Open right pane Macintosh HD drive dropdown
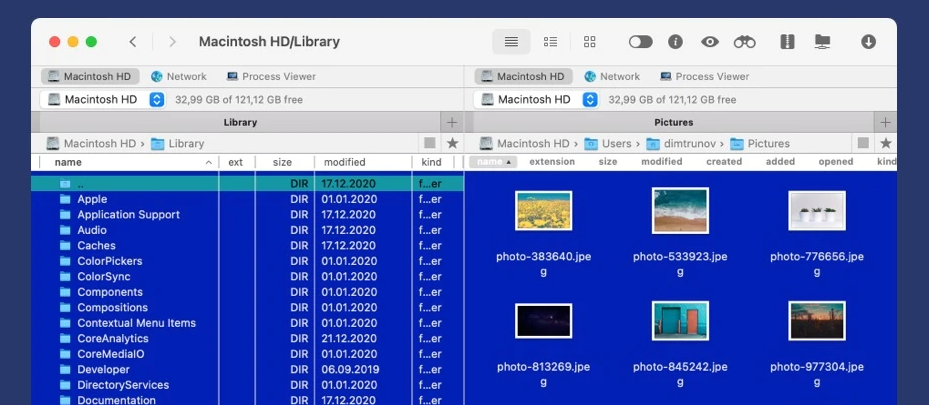This screenshot has width=929, height=405. click(x=590, y=99)
